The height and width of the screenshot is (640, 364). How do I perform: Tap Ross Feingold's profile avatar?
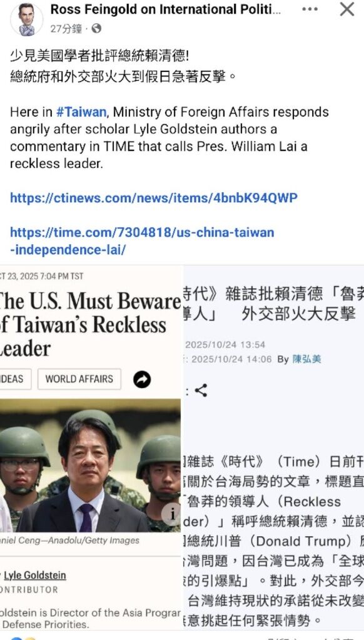click(26, 19)
